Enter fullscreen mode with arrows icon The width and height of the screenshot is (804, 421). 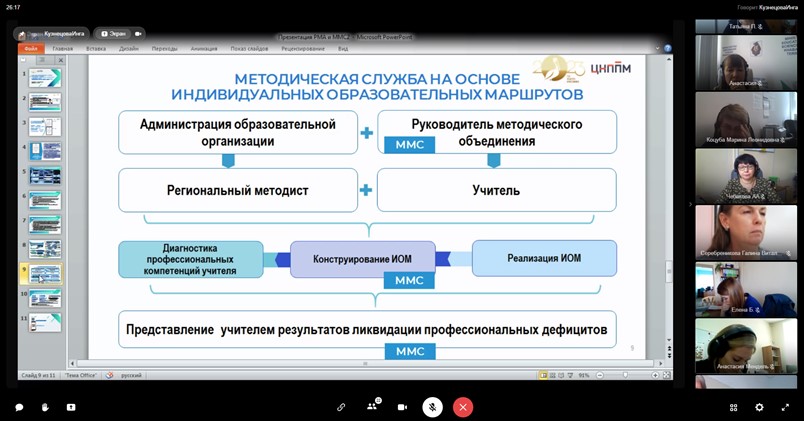785,407
